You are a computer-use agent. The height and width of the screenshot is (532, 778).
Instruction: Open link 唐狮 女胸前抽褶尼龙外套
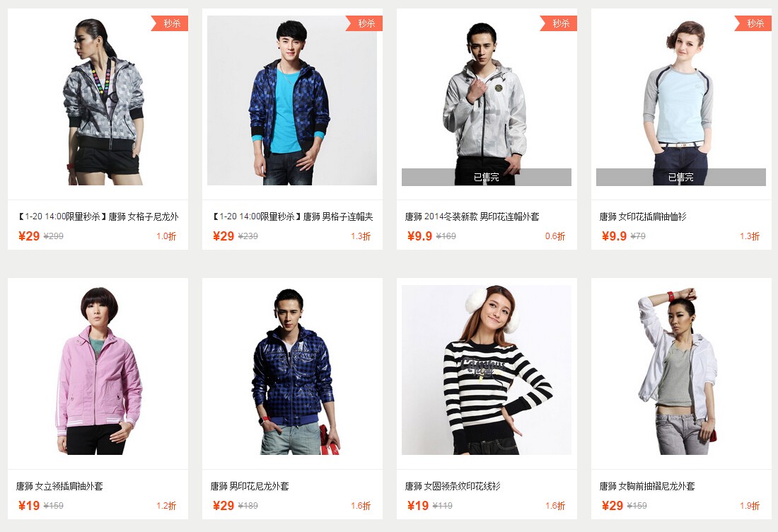647,486
